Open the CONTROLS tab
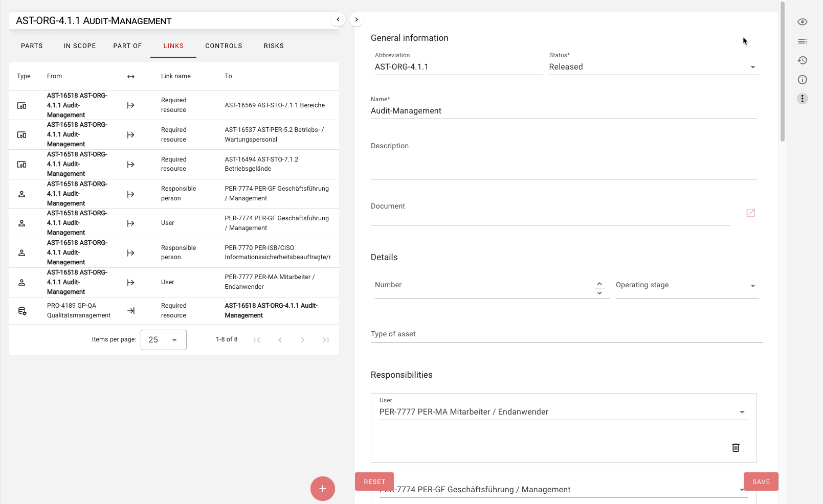The width and height of the screenshot is (823, 504). pyautogui.click(x=224, y=46)
